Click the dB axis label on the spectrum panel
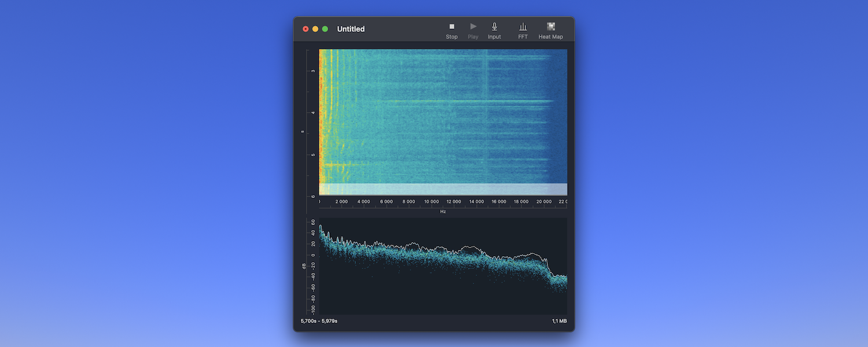The width and height of the screenshot is (868, 347). point(303,266)
